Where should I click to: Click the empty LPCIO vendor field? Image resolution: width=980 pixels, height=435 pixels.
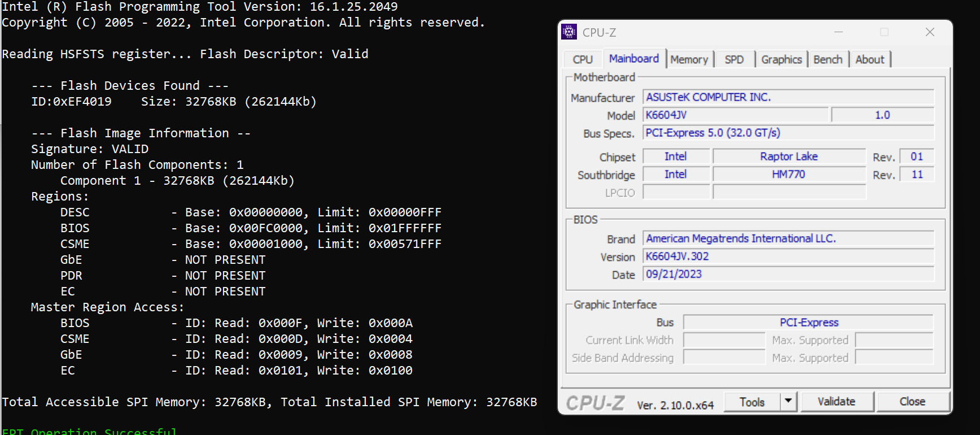coord(676,193)
